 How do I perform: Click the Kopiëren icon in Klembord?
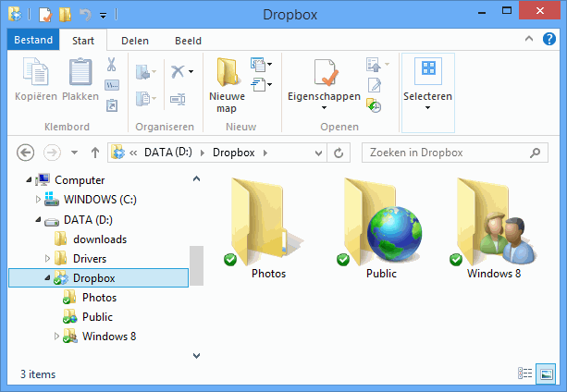pyautogui.click(x=35, y=71)
